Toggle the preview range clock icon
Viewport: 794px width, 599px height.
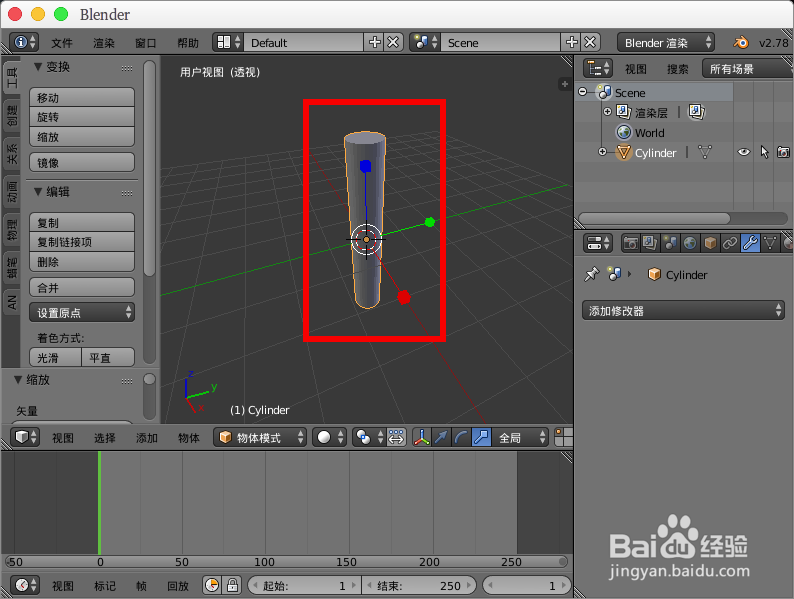pyautogui.click(x=212, y=585)
